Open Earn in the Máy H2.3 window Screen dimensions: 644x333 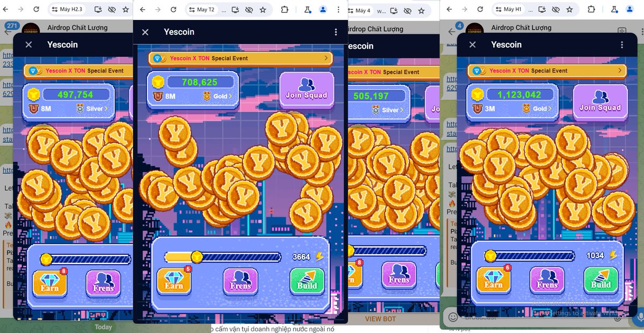pos(49,283)
